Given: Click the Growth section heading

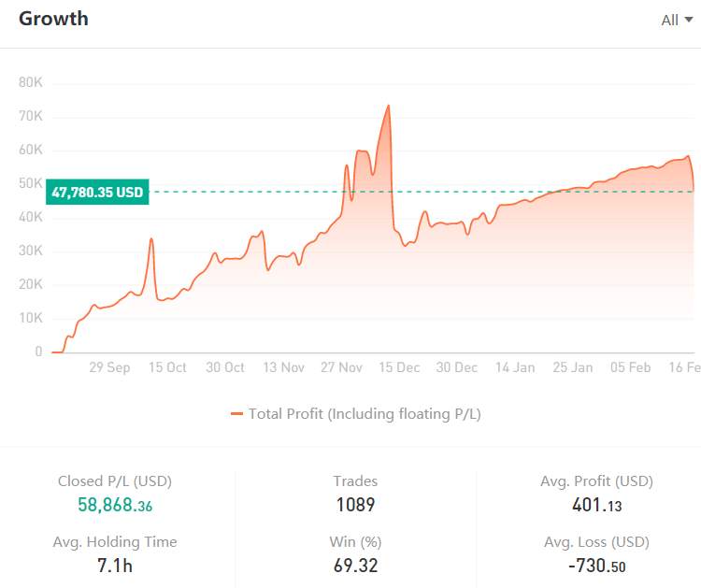Looking at the screenshot, I should [x=53, y=19].
